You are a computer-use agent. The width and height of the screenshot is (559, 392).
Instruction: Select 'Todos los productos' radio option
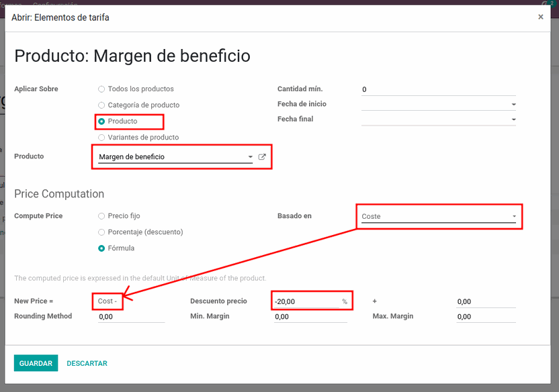point(101,89)
